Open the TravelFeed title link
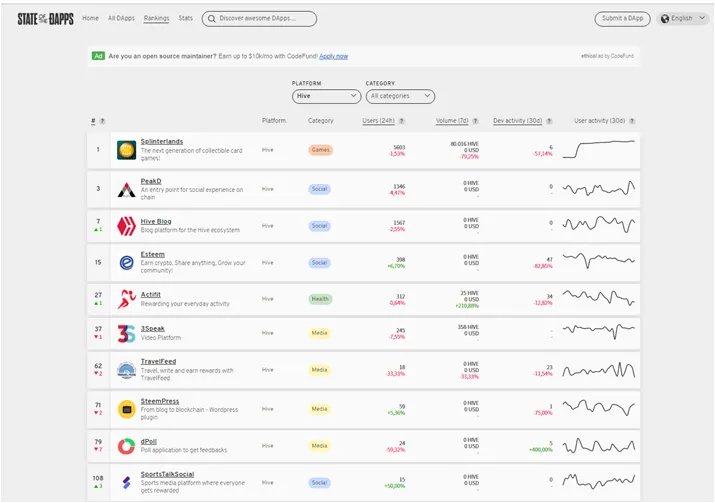Image resolution: width=715 pixels, height=503 pixels. pos(158,361)
